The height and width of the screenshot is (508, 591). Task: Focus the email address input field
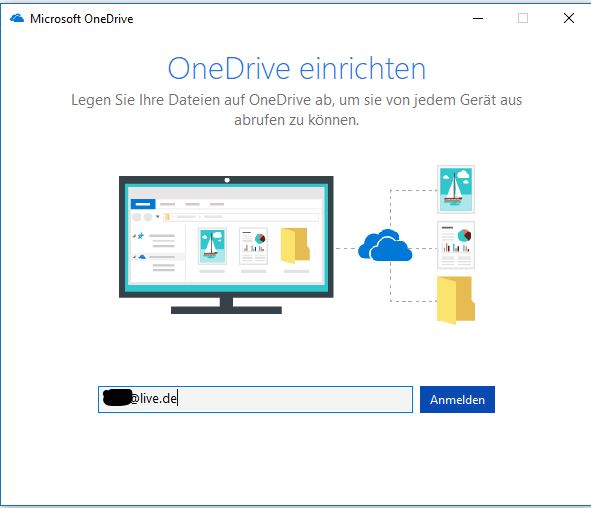coord(255,399)
